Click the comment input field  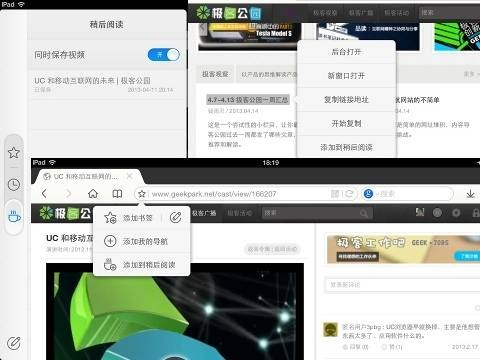coord(403,285)
